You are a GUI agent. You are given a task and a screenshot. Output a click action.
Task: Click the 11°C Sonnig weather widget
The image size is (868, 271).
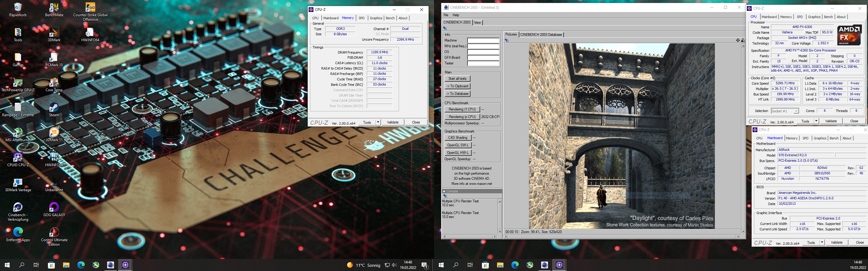[x=363, y=265]
